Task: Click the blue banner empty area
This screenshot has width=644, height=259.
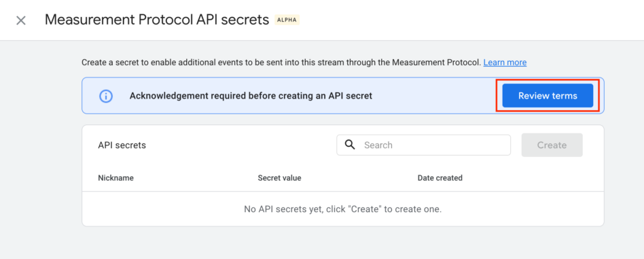Action: coord(435,96)
